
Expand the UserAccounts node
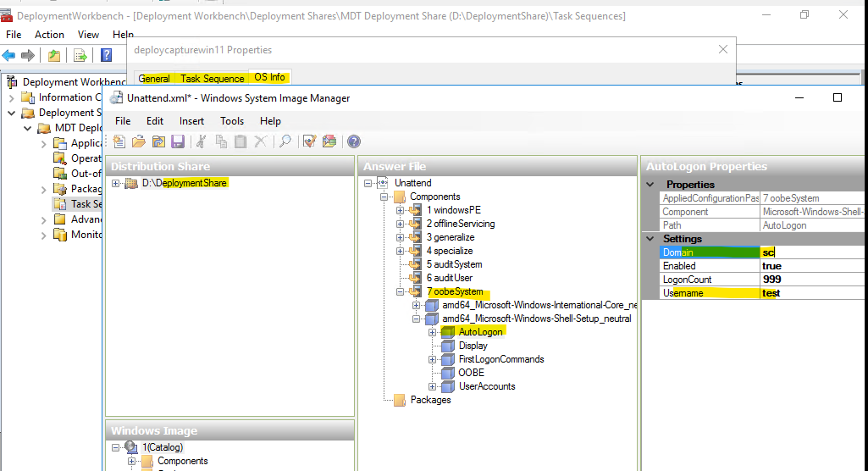433,386
